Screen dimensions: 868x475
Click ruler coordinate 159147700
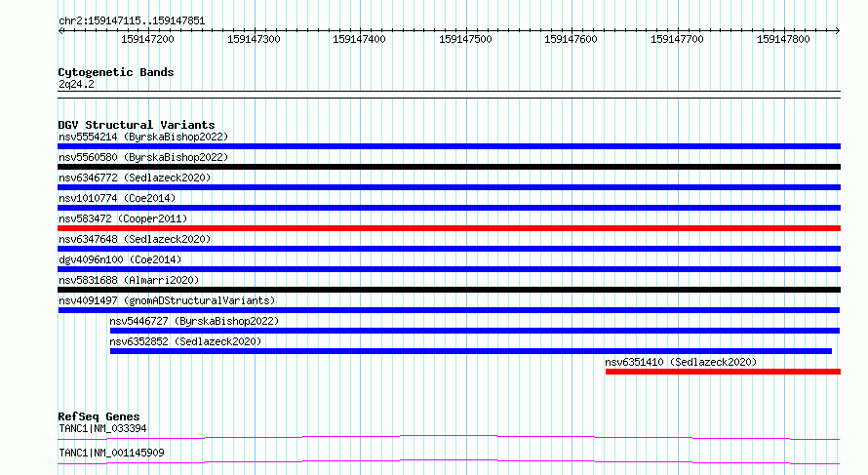click(677, 39)
